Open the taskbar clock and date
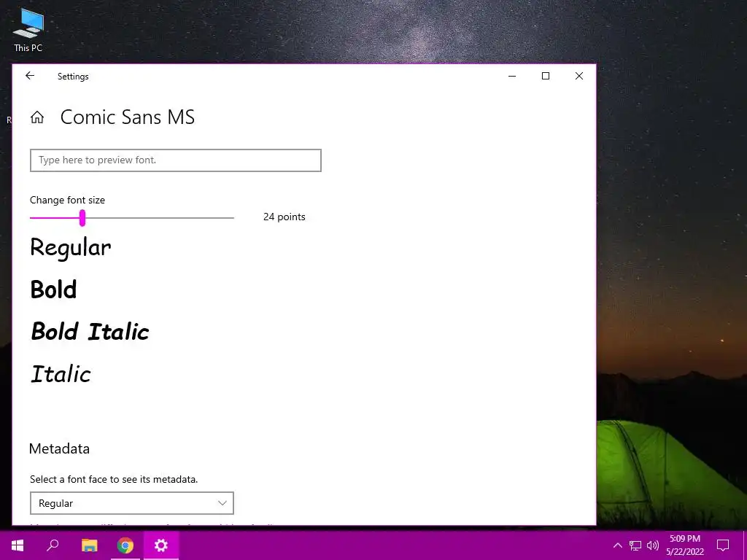Screen dimensions: 747x560 point(685,545)
